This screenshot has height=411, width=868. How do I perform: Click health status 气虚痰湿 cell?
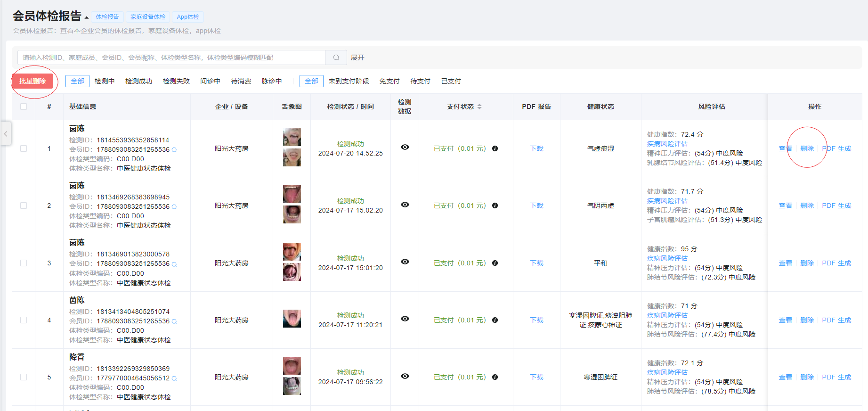click(x=600, y=148)
